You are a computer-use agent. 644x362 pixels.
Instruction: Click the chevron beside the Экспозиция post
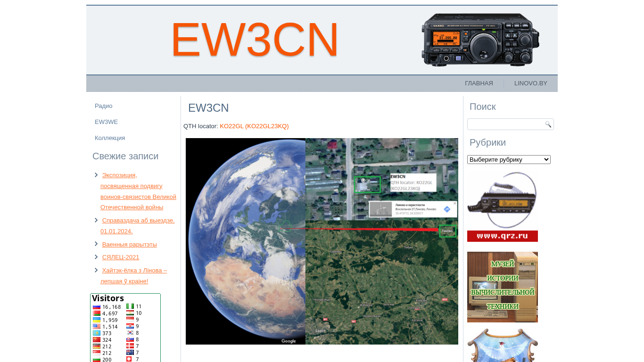pos(96,175)
